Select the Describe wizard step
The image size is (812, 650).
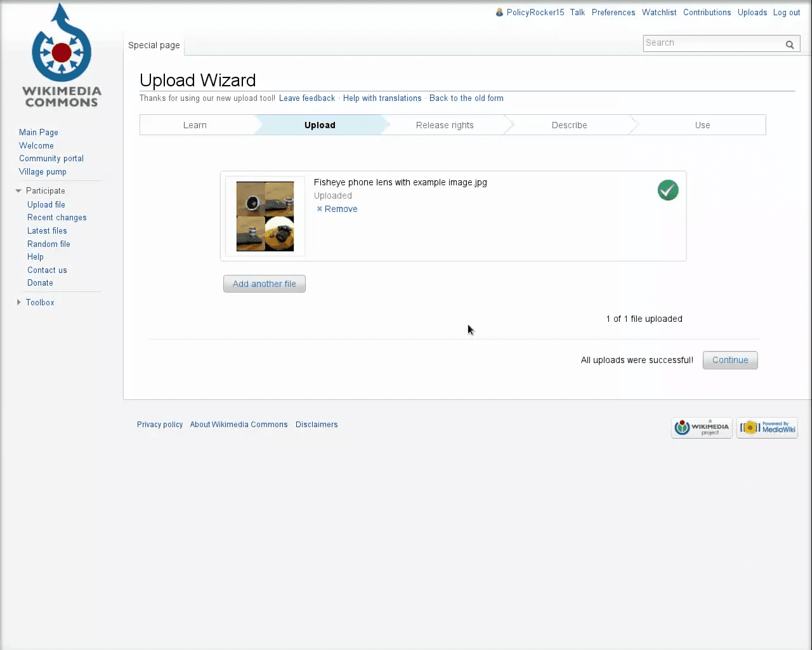tap(569, 125)
